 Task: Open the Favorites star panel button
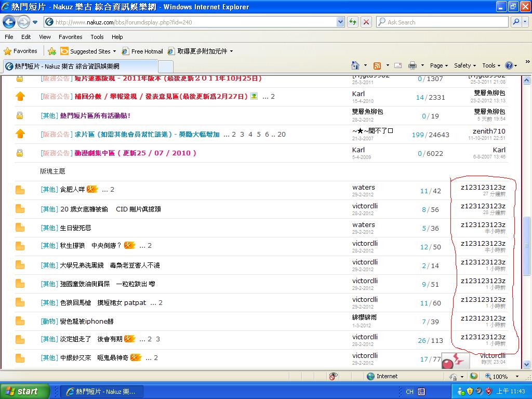(20, 51)
